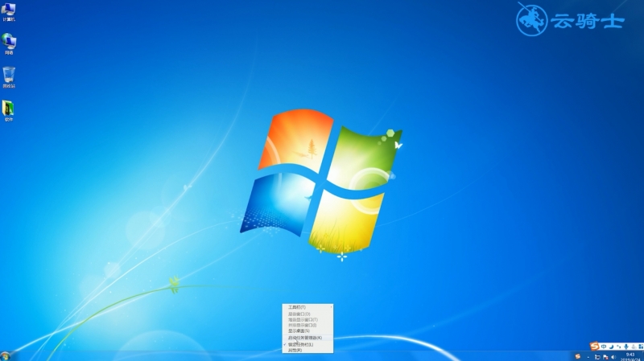The width and height of the screenshot is (644, 361).
Task: Switch the Sogou IME 中 language mode
Action: click(604, 347)
